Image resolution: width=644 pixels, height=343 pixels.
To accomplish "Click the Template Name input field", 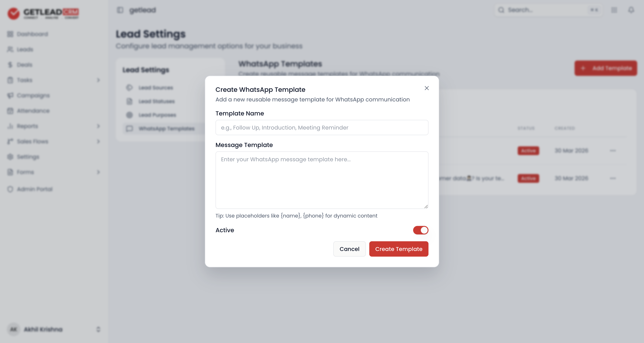I will (x=322, y=128).
